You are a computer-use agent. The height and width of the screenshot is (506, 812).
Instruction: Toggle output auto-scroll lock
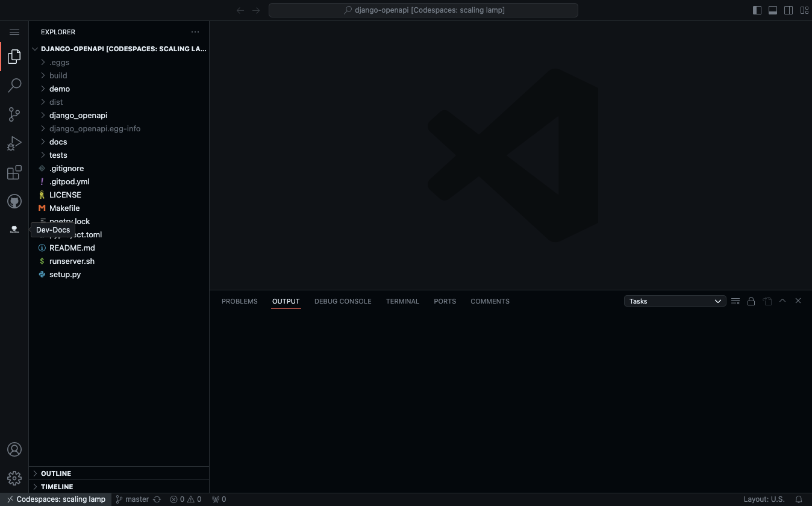click(x=751, y=301)
